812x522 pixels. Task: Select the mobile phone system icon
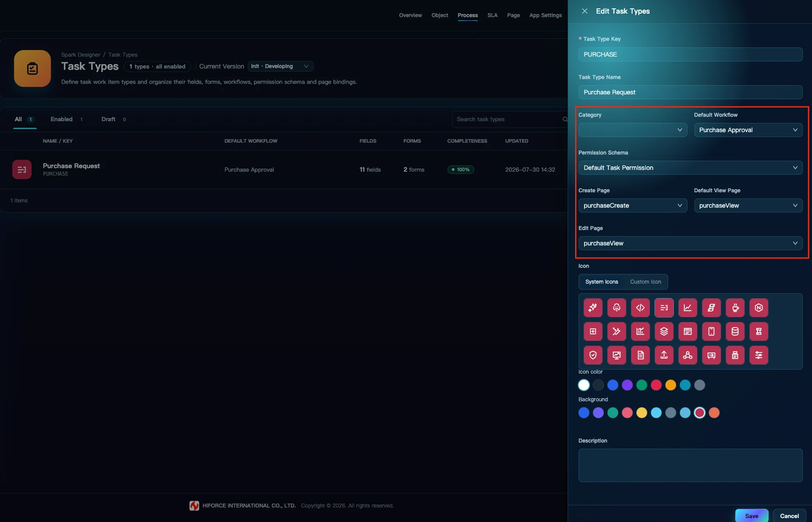(x=711, y=331)
